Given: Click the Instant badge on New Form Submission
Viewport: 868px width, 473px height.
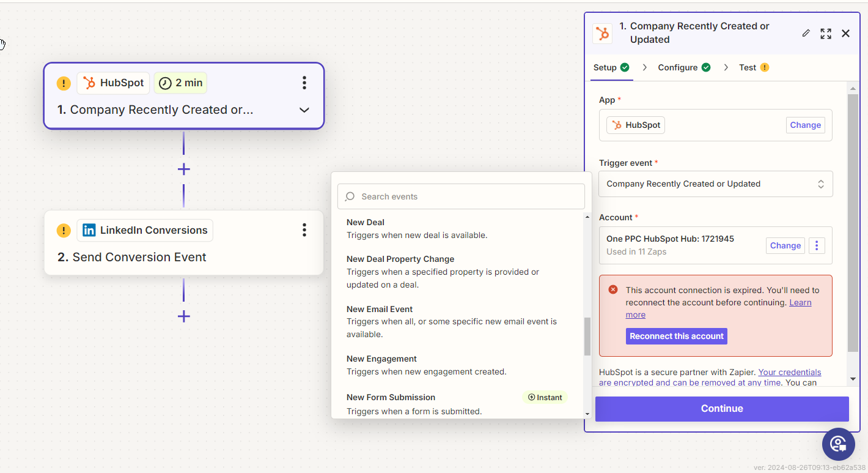Looking at the screenshot, I should pyautogui.click(x=545, y=397).
